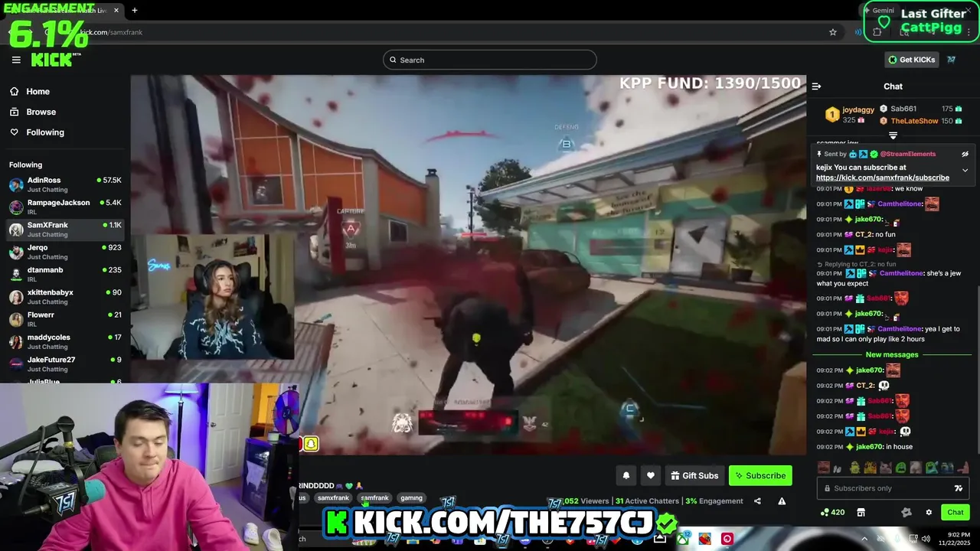Viewport: 980px width, 551px height.
Task: Open JakeFuture27 channel in Following list
Action: (x=65, y=364)
